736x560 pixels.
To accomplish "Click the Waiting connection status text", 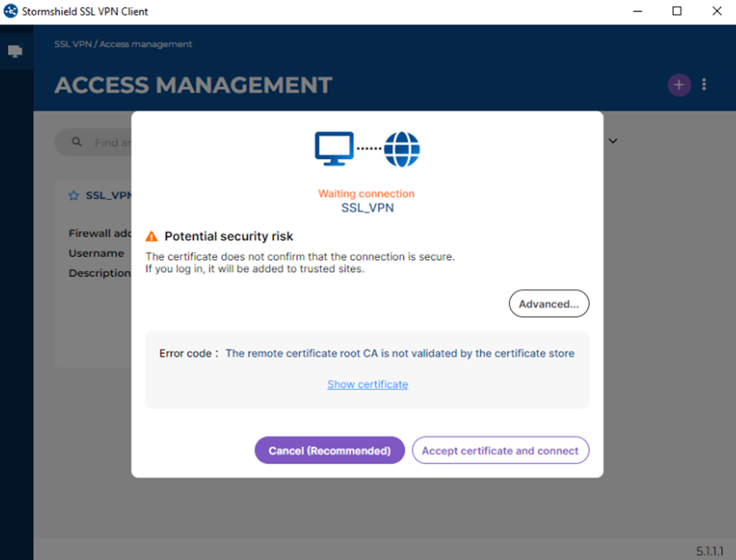I will pyautogui.click(x=367, y=193).
